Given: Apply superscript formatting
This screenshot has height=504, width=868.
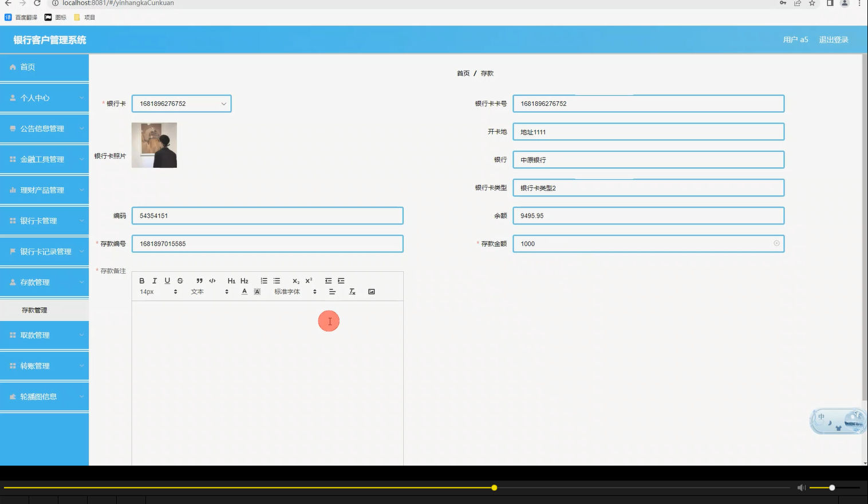Looking at the screenshot, I should [309, 281].
